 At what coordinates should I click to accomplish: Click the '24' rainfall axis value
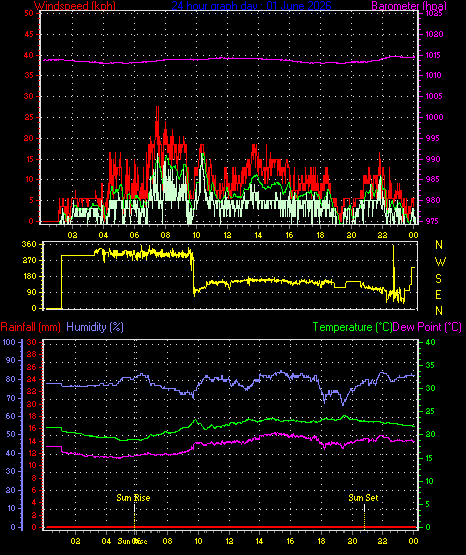[x=32, y=379]
